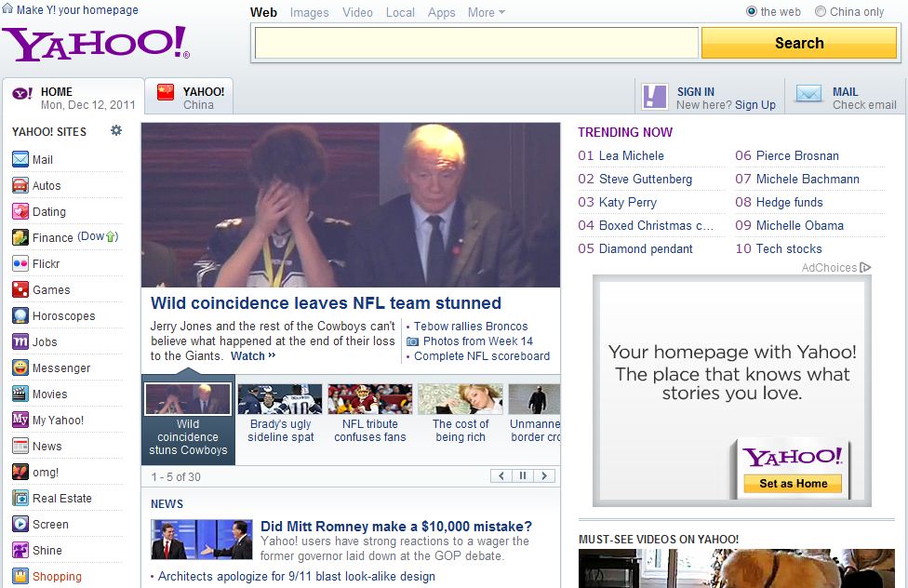Pause the story carousel
The height and width of the screenshot is (588, 908).
[x=522, y=475]
